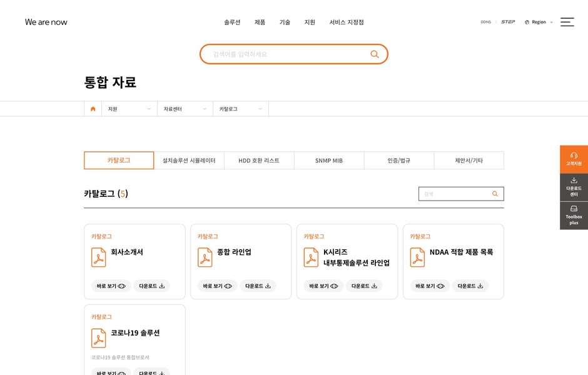This screenshot has height=375, width=588.
Task: Open the hamburger menu icon
Action: 567,22
